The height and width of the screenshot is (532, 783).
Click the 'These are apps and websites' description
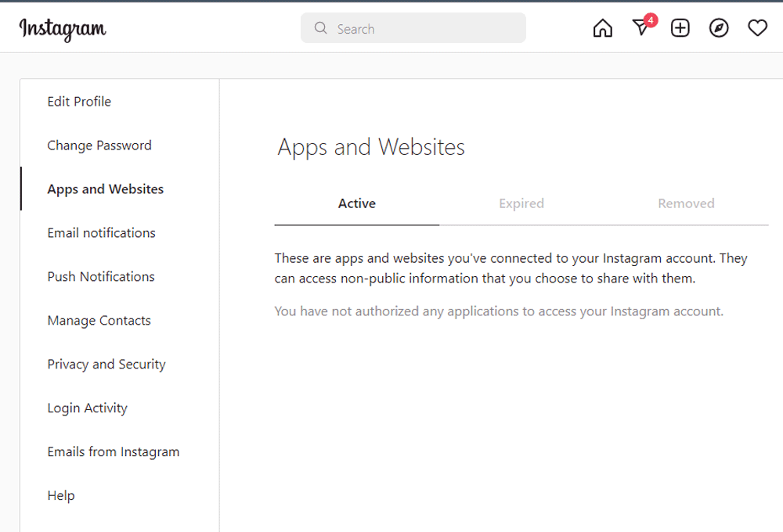(511, 268)
